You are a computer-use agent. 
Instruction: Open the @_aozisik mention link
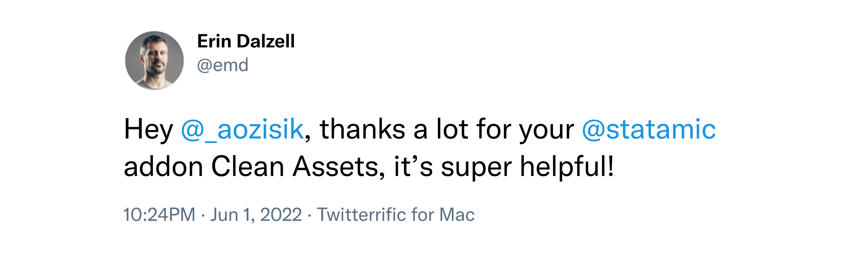[x=242, y=129]
